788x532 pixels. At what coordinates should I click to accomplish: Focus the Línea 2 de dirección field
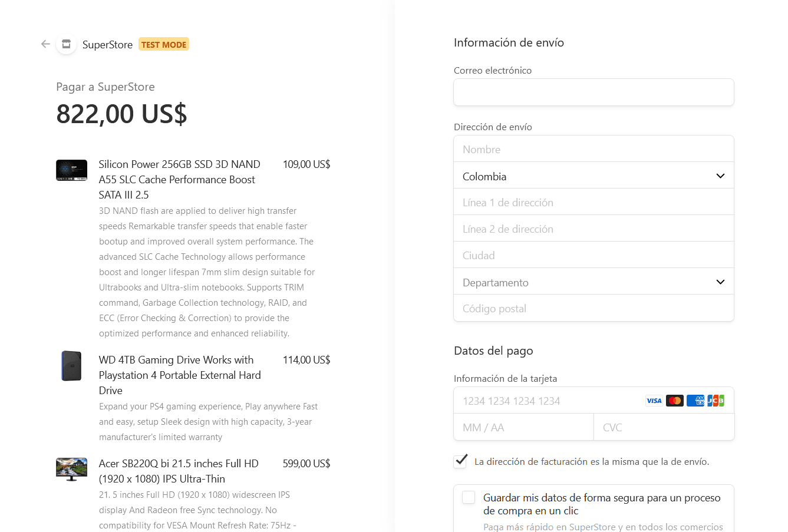[x=594, y=229]
